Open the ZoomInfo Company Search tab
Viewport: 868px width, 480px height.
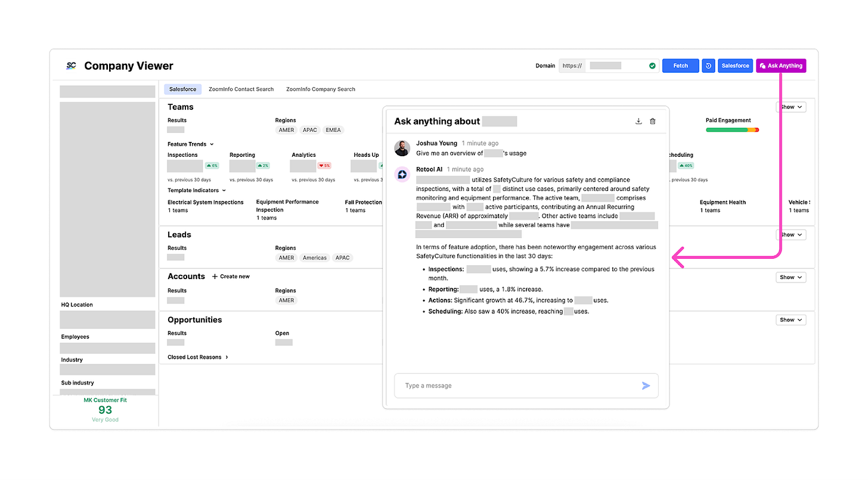click(321, 89)
